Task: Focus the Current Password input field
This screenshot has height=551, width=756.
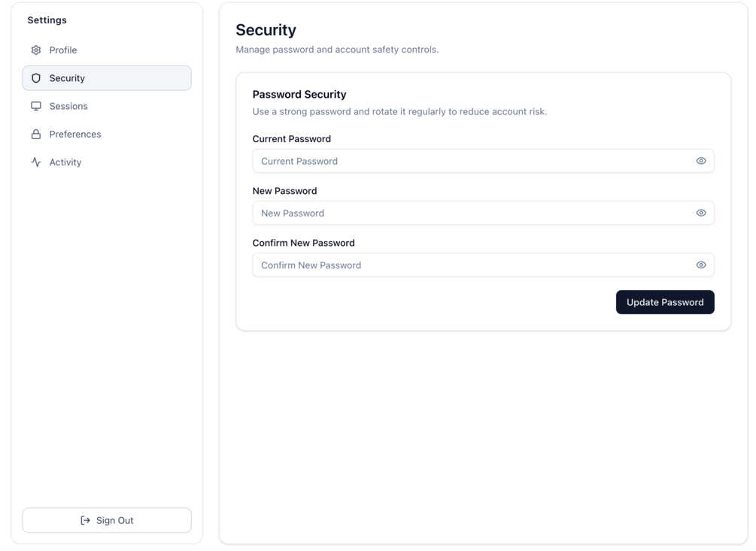Action: click(483, 161)
